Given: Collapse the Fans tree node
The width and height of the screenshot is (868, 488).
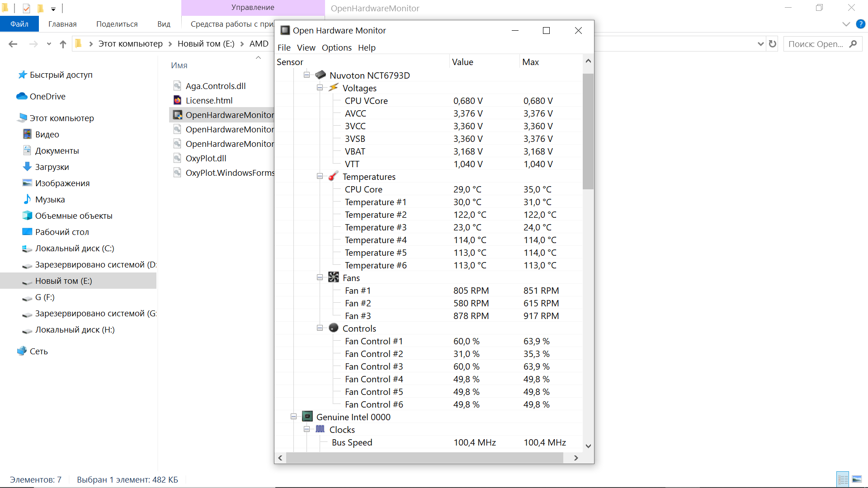Looking at the screenshot, I should [x=320, y=277].
